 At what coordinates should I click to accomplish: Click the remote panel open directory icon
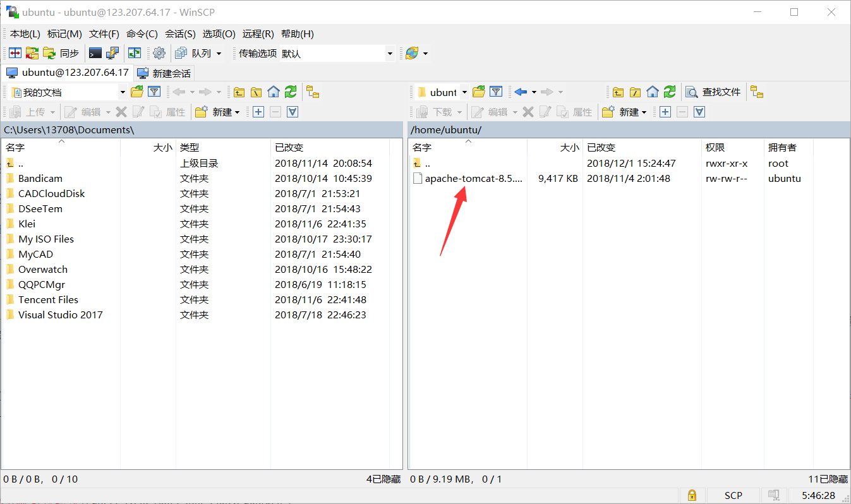479,92
